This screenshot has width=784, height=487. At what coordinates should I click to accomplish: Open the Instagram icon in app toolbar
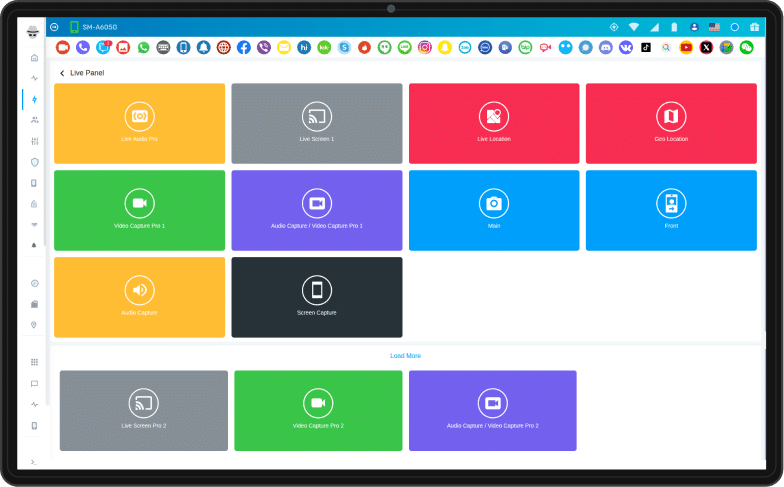point(425,47)
